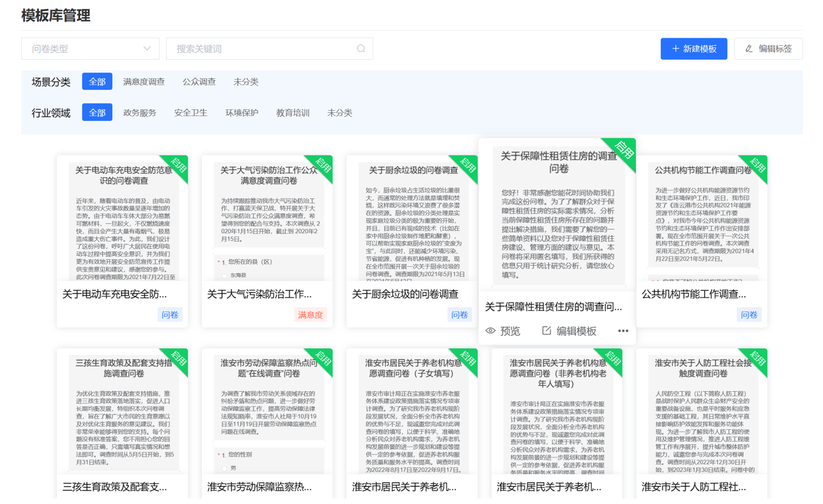This screenshot has width=823, height=504.
Task: Click title 关于大气污染防治工作... below card
Action: tap(260, 294)
